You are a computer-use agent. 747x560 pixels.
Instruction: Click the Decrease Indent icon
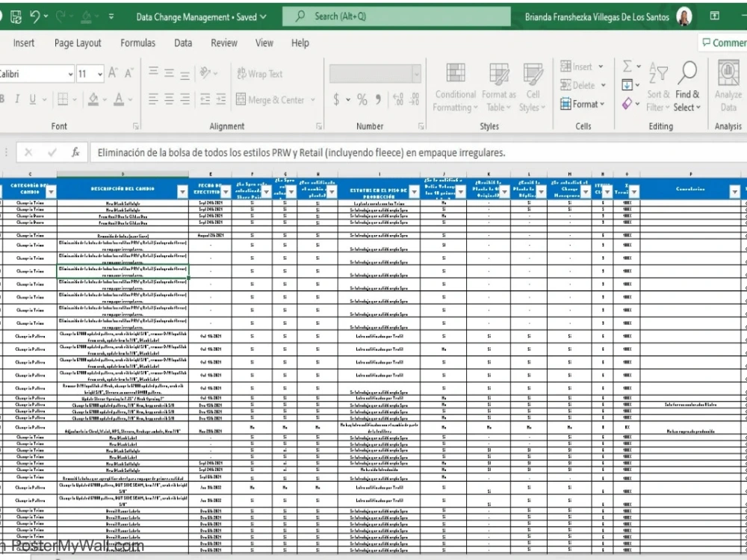(x=205, y=99)
